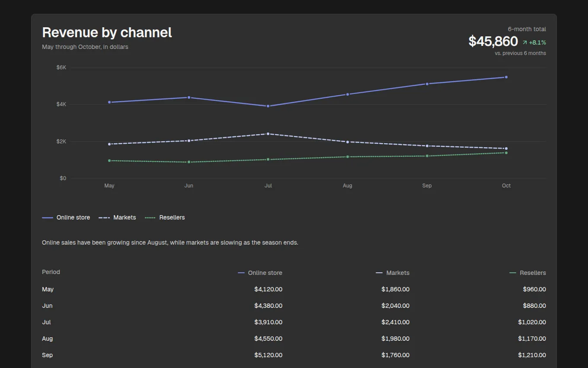This screenshot has height=368, width=588.
Task: Click the $1,760.00 Markets cell
Action: coord(395,355)
